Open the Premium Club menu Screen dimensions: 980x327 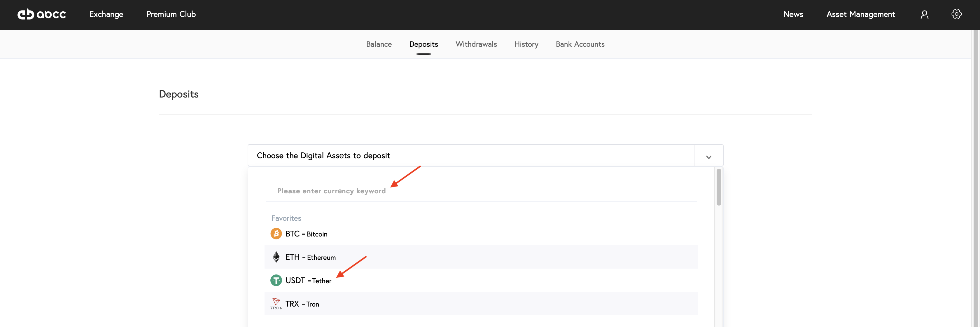tap(171, 15)
